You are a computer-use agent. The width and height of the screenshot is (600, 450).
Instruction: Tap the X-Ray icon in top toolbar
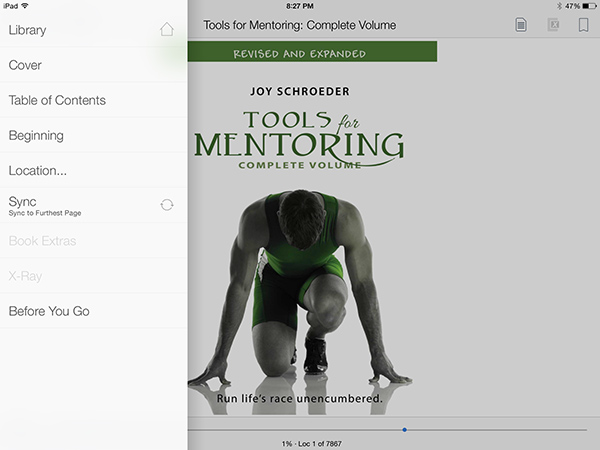tap(553, 25)
